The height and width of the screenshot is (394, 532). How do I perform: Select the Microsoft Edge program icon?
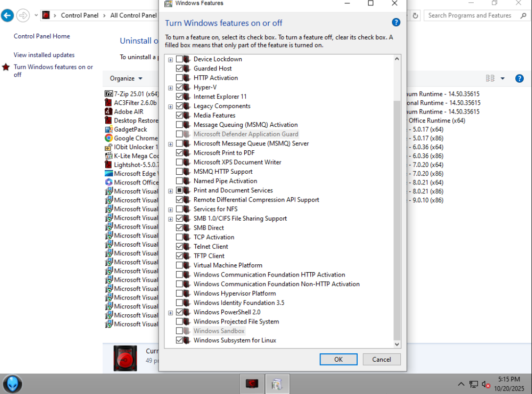point(109,173)
